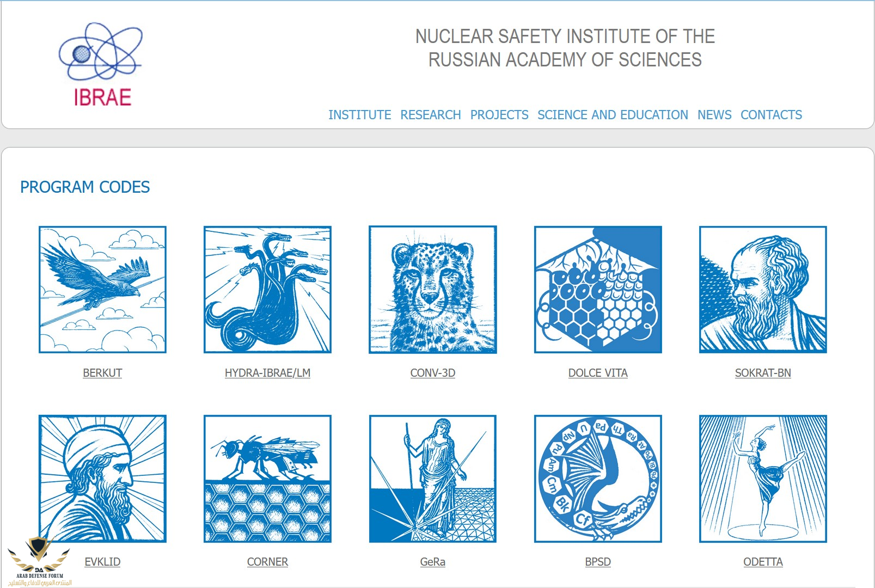Click the PROGRAM CODES heading
875x588 pixels.
click(x=85, y=187)
